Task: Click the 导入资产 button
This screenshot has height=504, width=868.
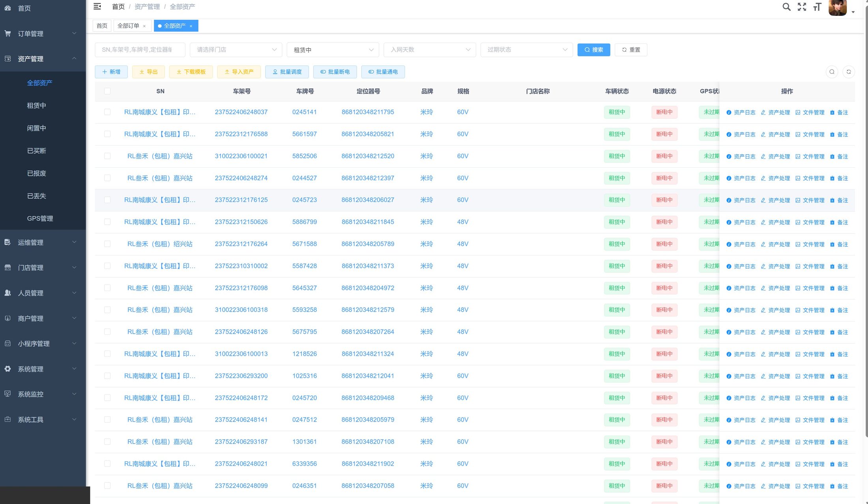Action: click(x=239, y=72)
